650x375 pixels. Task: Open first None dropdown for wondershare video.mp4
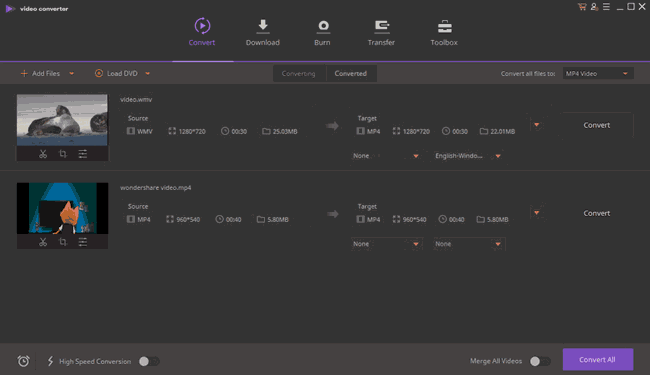(x=386, y=244)
